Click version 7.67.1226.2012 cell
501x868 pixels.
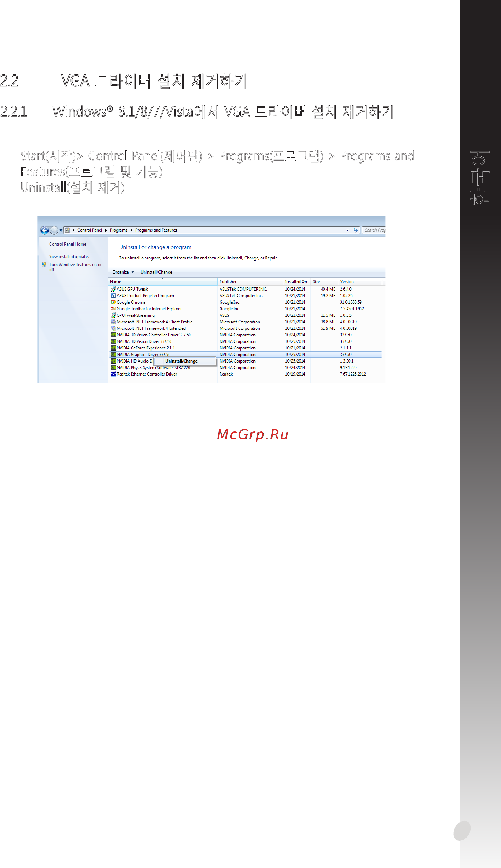pyautogui.click(x=353, y=374)
